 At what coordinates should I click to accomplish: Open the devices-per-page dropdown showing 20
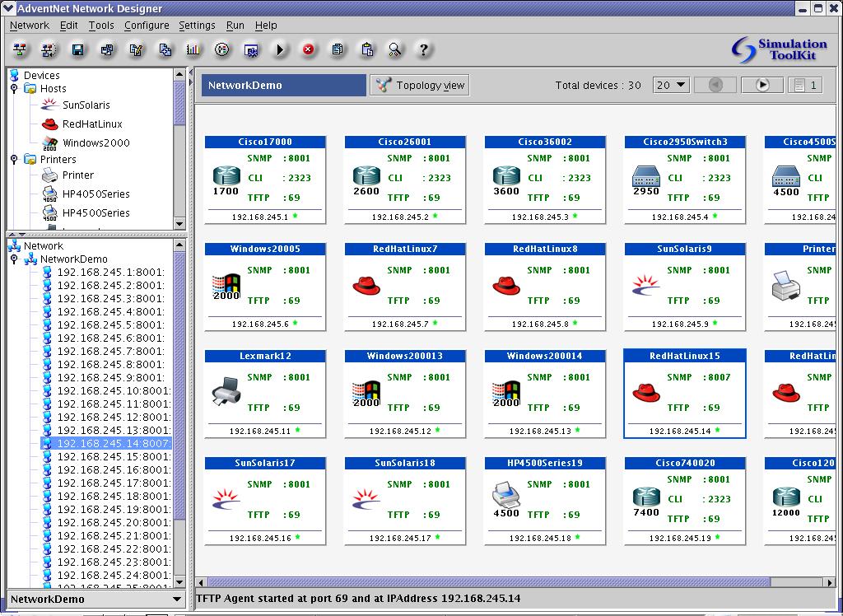click(671, 85)
